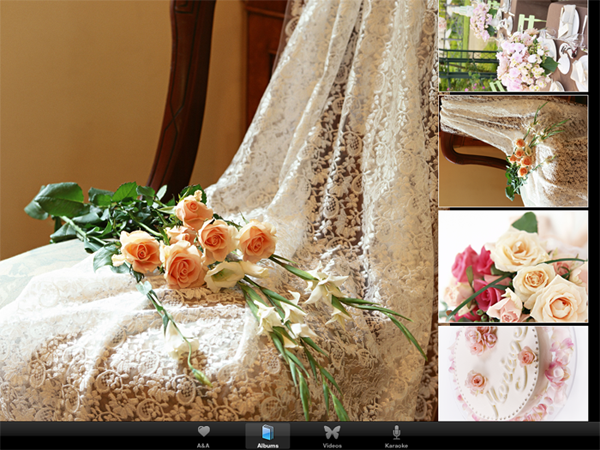View the pink and cream roses thumbnail
Viewport: 600px width, 450px height.
point(513,266)
